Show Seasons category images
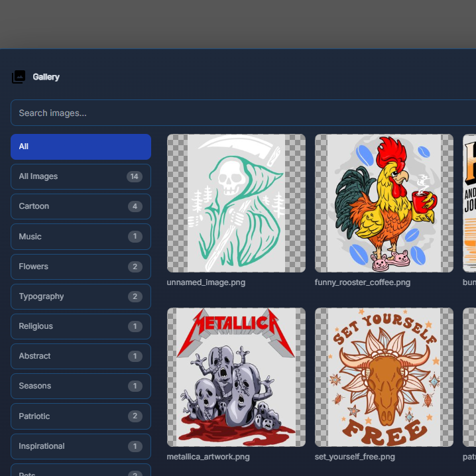Viewport: 476px width, 476px height. (x=81, y=386)
